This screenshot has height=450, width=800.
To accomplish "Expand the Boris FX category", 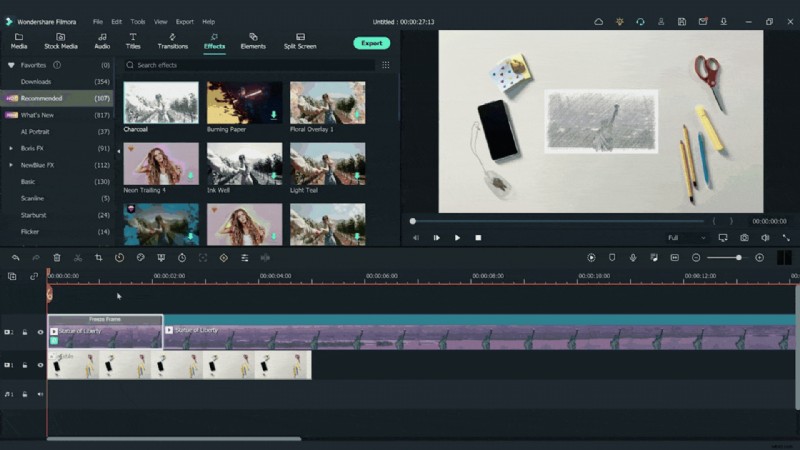I will point(11,148).
